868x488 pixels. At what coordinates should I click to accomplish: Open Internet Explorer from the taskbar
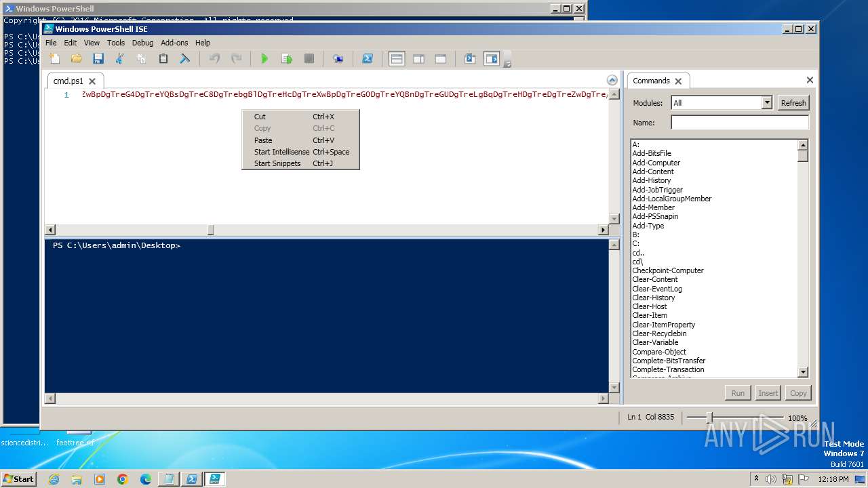54,479
